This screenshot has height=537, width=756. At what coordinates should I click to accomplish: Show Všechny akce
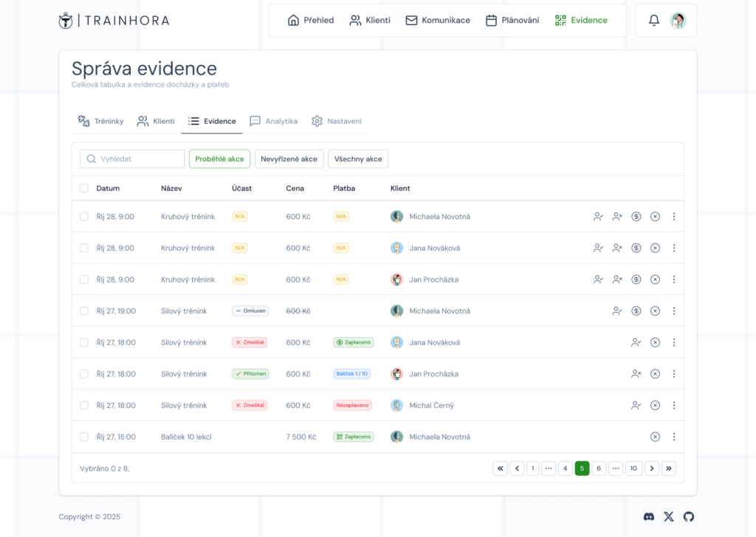click(x=358, y=159)
